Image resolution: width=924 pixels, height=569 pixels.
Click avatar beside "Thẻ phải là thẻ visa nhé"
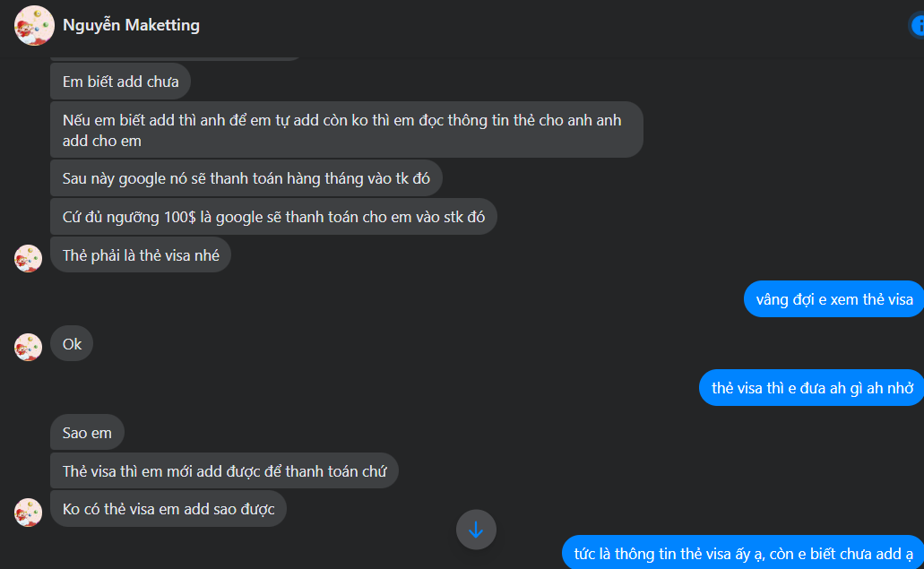coord(29,258)
